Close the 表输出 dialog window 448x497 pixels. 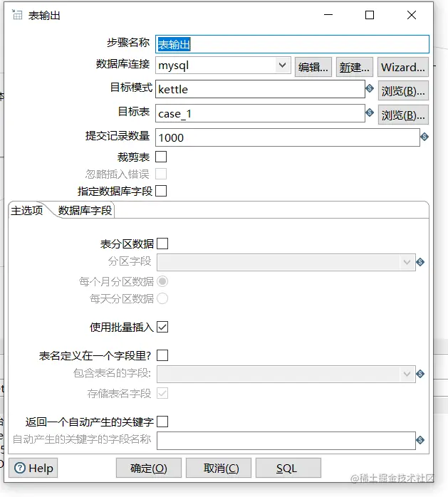point(412,15)
